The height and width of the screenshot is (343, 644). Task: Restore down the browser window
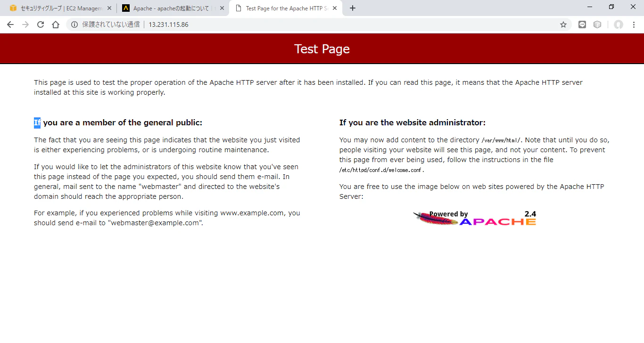point(611,7)
